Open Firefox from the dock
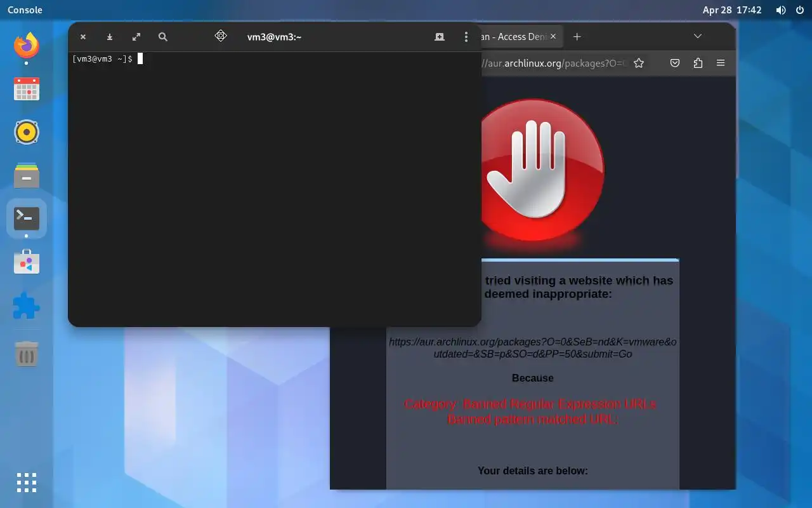The image size is (812, 508). 26,45
